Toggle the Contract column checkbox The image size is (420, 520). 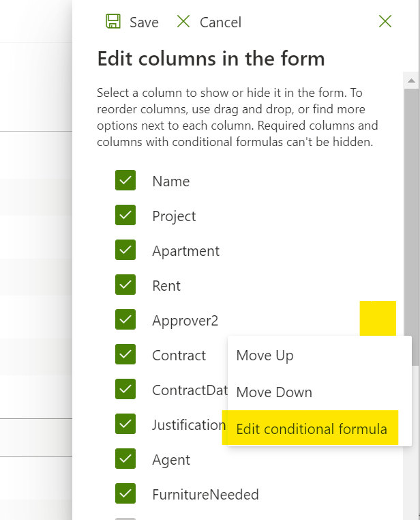(x=125, y=355)
